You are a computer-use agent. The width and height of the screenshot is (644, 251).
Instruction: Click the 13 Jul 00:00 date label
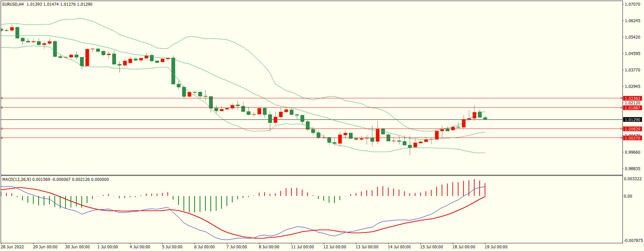coord(367,247)
